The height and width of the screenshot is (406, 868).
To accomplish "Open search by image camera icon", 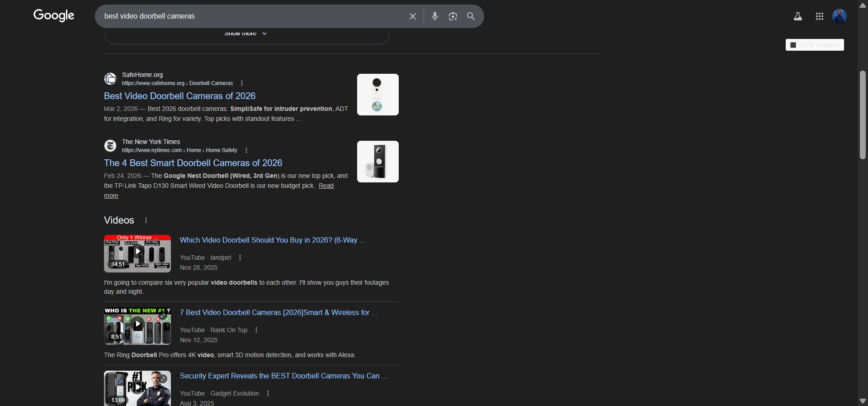I will pos(453,16).
